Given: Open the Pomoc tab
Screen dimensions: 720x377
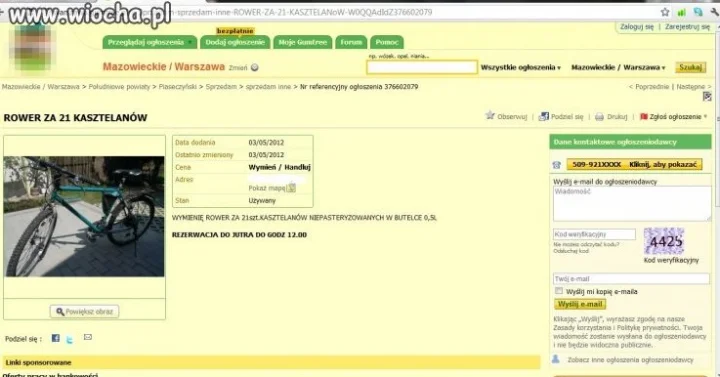Looking at the screenshot, I should tap(387, 42).
